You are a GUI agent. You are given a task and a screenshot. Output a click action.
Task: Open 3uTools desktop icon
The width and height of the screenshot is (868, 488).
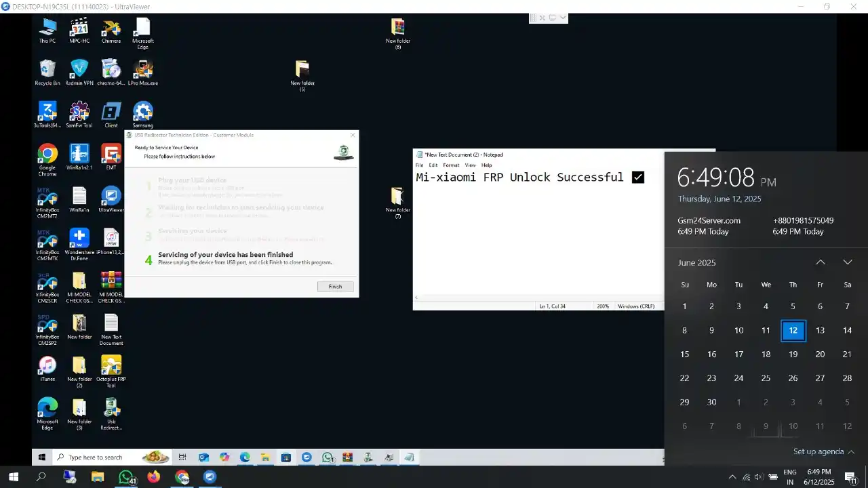(47, 114)
